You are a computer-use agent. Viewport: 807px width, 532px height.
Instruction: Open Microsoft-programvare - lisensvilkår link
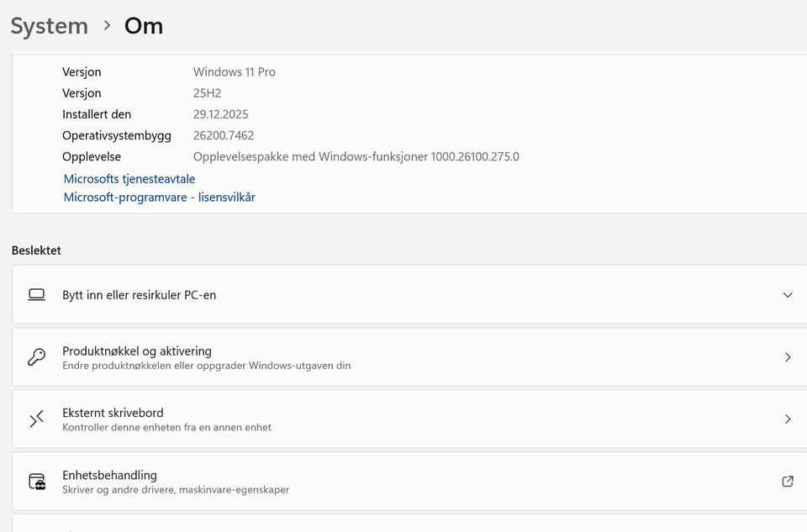pos(159,198)
